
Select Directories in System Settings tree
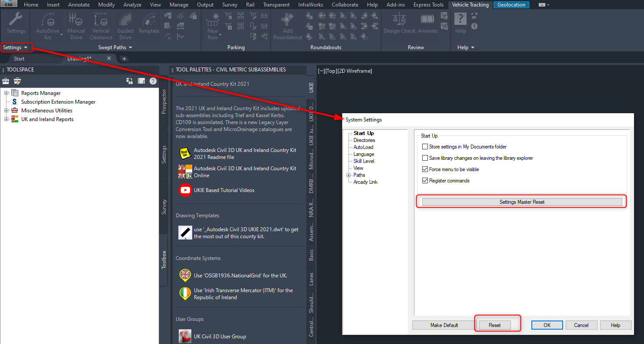pyautogui.click(x=364, y=140)
